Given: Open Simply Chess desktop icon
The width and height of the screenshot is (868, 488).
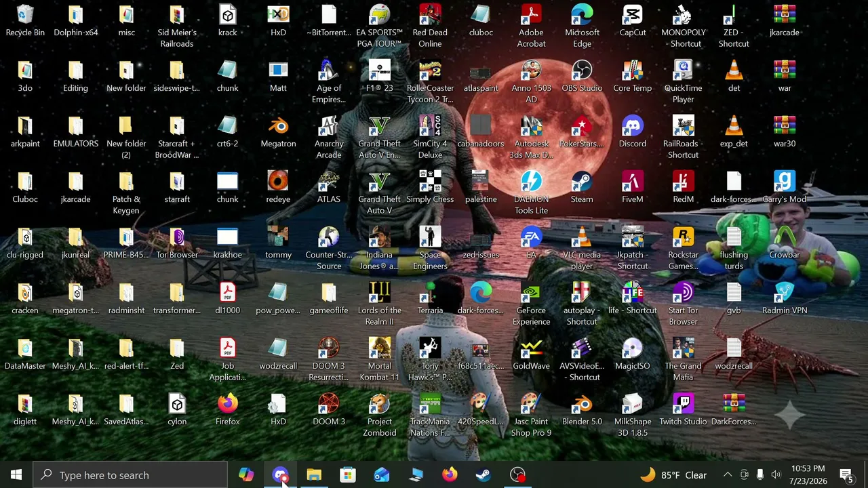Looking at the screenshot, I should [430, 188].
